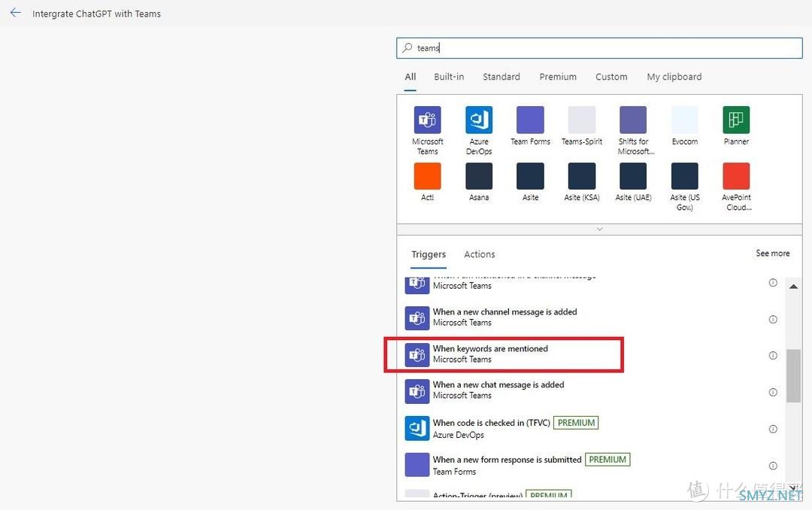The height and width of the screenshot is (510, 812).
Task: Open the Premium connectors tab
Action: pos(558,77)
